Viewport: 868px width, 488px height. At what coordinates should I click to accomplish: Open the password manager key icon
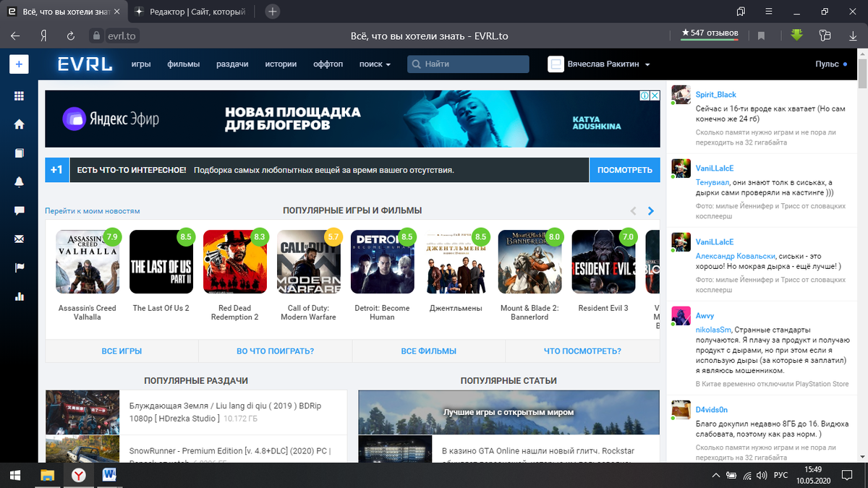click(x=825, y=35)
